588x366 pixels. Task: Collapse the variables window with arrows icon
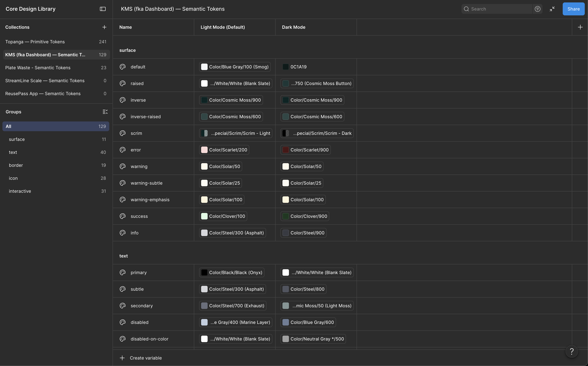552,9
